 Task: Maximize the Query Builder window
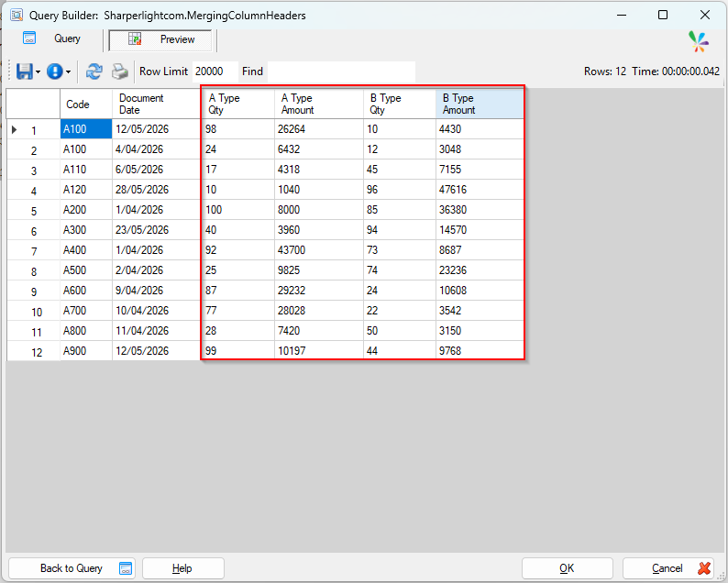pos(663,15)
